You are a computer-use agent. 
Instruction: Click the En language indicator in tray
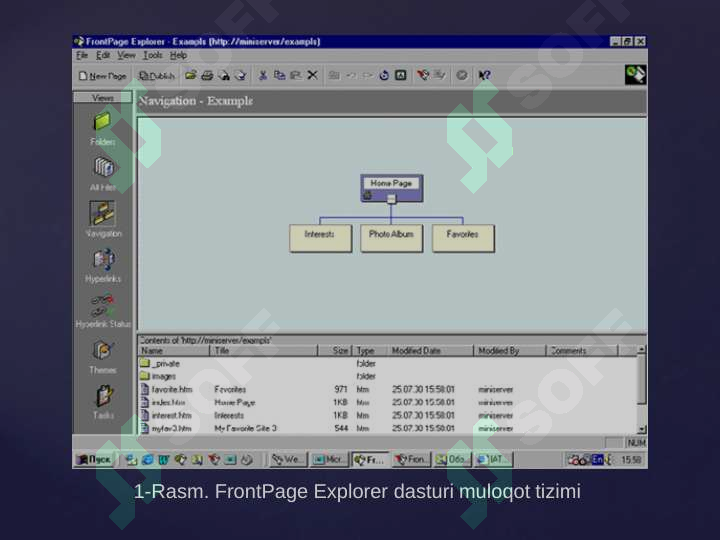[x=597, y=459]
